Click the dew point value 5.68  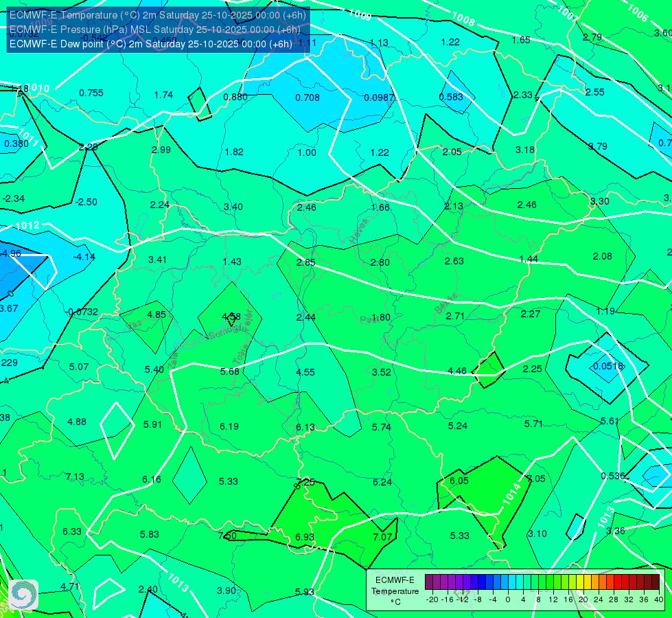point(230,371)
